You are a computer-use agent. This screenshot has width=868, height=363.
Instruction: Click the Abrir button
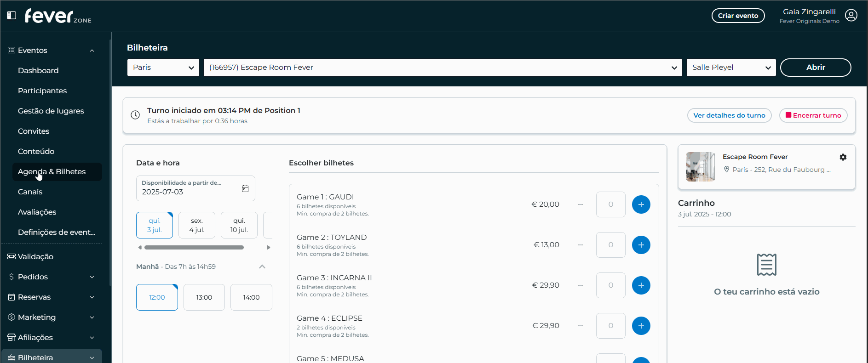816,68
